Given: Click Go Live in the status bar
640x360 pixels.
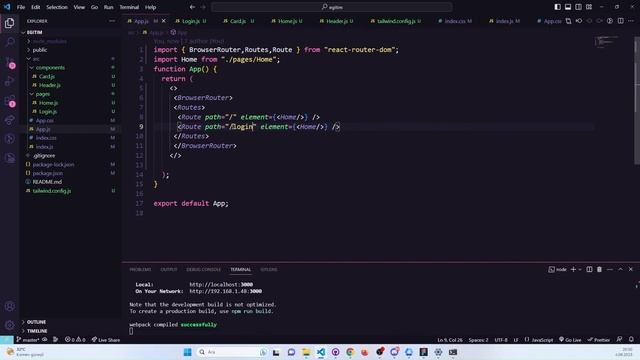Looking at the screenshot, I should tap(570, 340).
